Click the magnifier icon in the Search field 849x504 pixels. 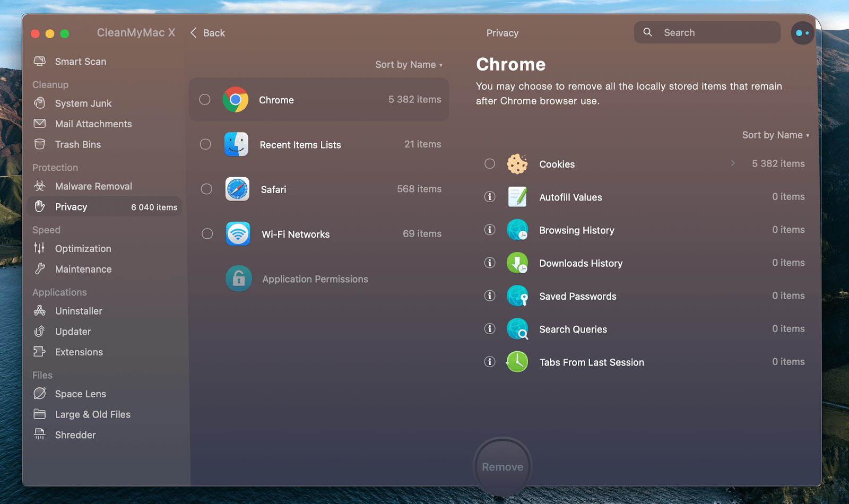point(648,32)
